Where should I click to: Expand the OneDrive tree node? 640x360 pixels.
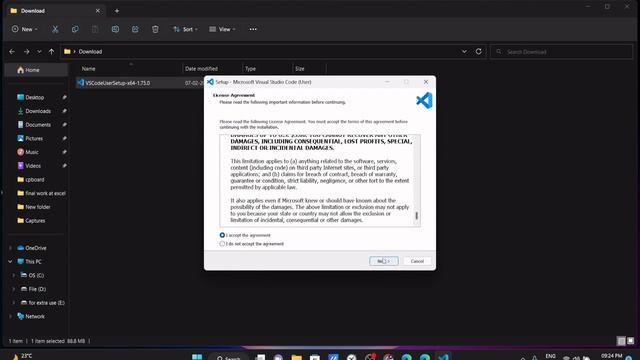click(x=10, y=248)
